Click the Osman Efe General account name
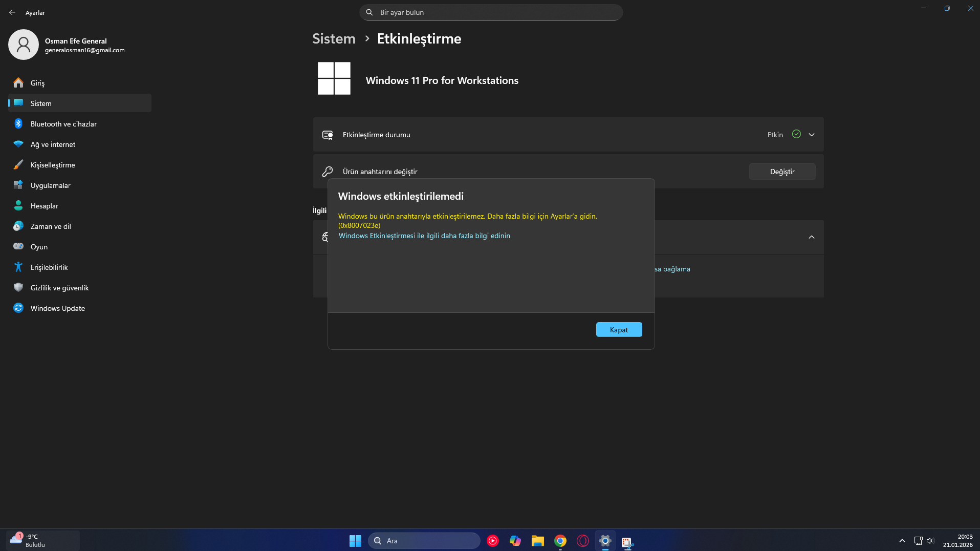This screenshot has width=980, height=551. pyautogui.click(x=76, y=41)
